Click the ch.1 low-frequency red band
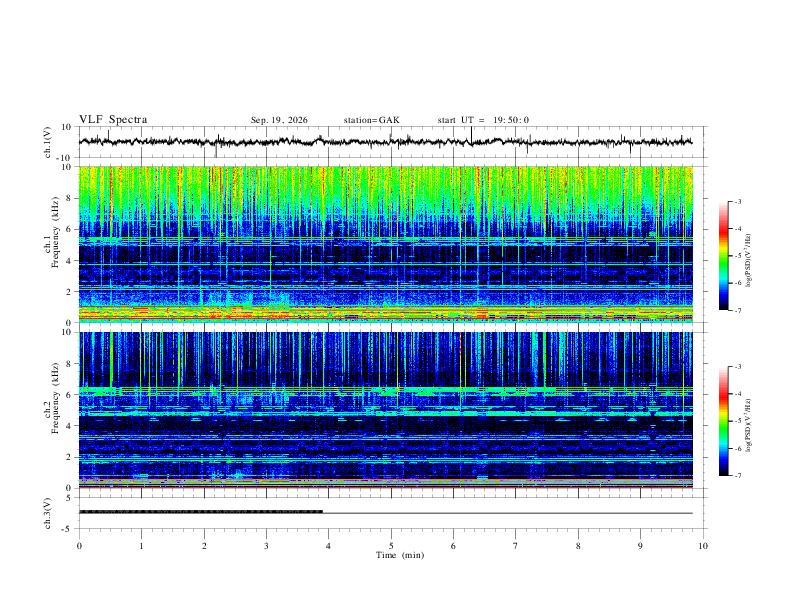 [x=386, y=314]
